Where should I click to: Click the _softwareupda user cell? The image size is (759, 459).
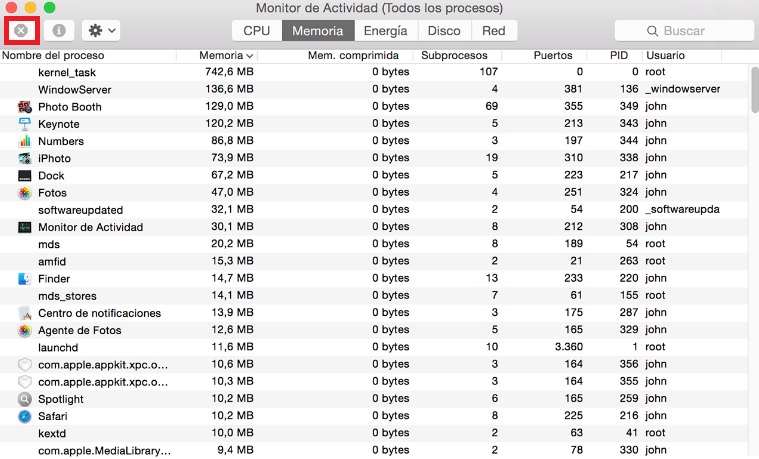[682, 209]
